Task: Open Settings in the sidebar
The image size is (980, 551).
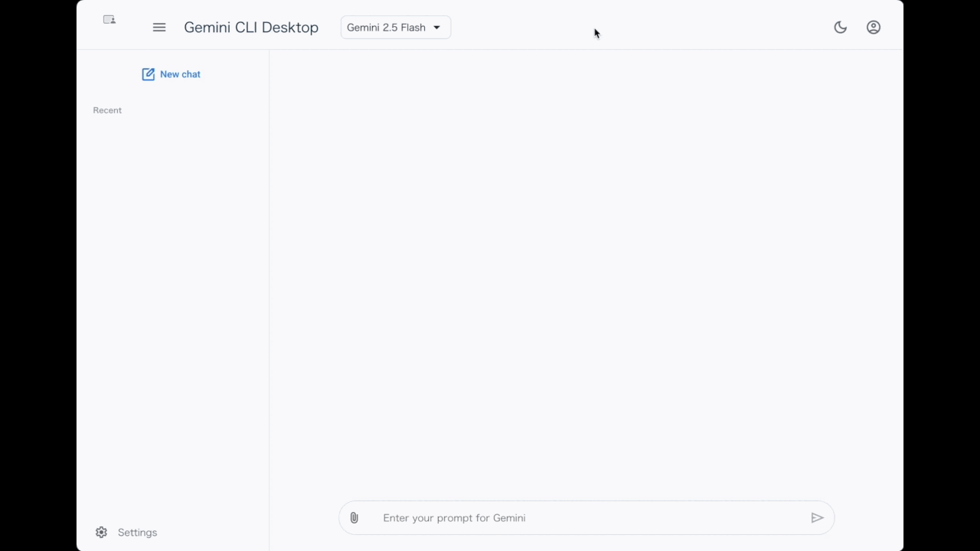Action: [127, 533]
